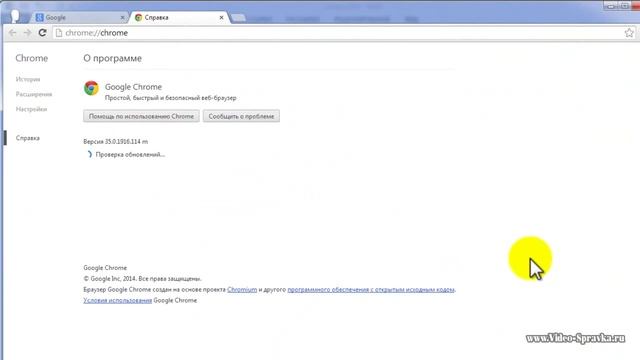Click the forward navigation arrow

[27, 33]
